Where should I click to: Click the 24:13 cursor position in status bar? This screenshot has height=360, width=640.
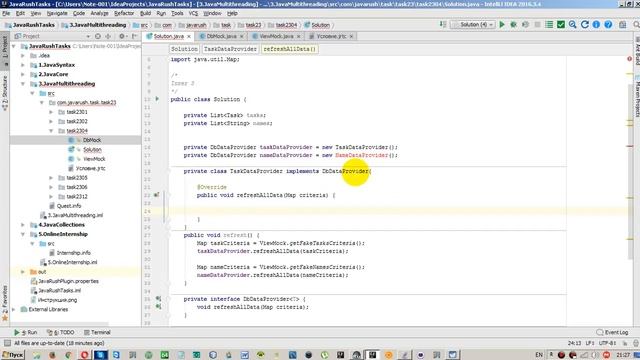(574, 343)
